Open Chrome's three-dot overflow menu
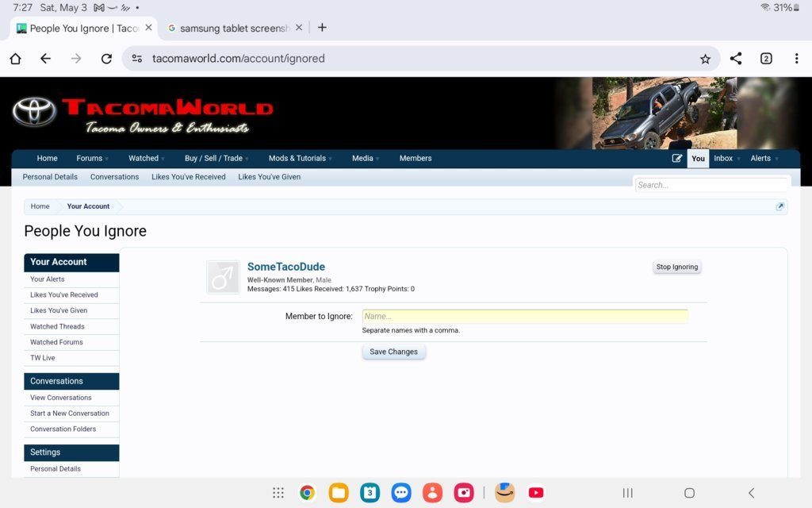The width and height of the screenshot is (812, 508). (796, 59)
